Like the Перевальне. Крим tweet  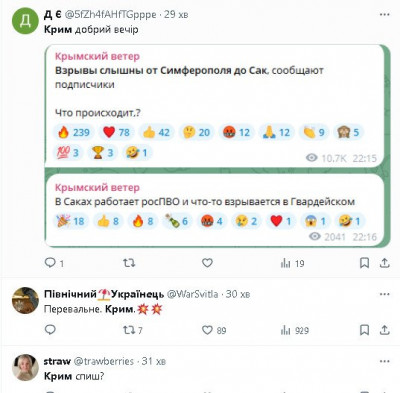coord(214,330)
